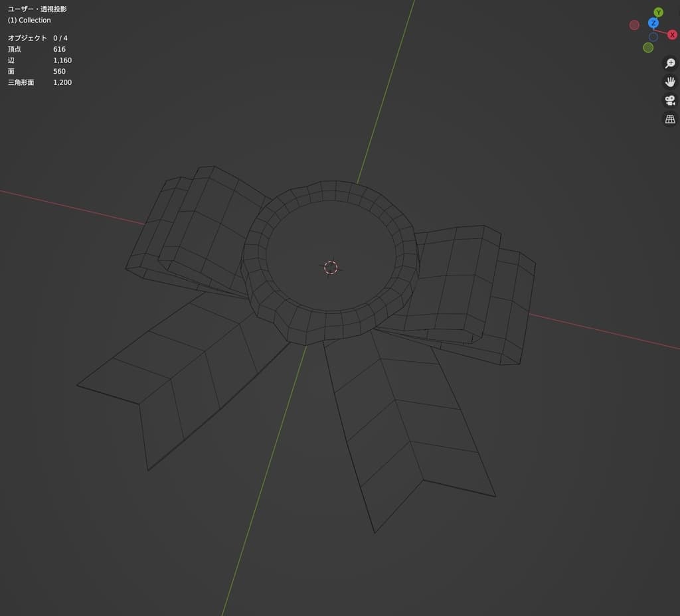
Task: Click the '面' 560 statistic
Action: [37, 71]
